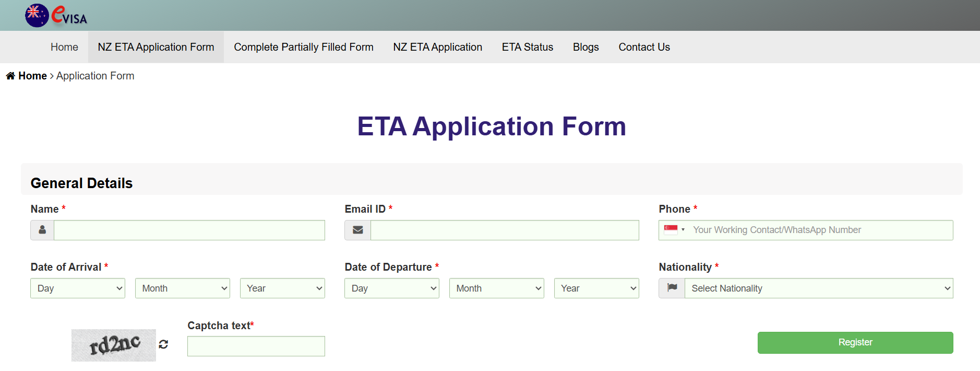
Task: Open the arrival Day dropdown
Action: tap(78, 288)
